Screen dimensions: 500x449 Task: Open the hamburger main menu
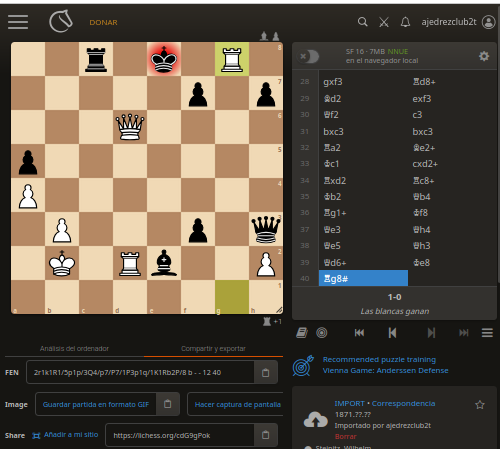pos(18,22)
